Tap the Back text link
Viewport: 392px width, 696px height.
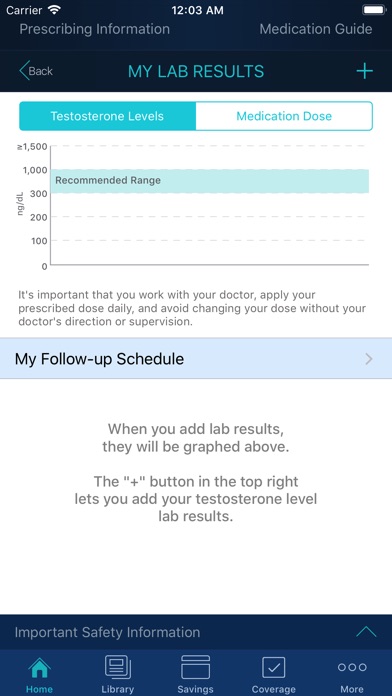click(x=41, y=71)
